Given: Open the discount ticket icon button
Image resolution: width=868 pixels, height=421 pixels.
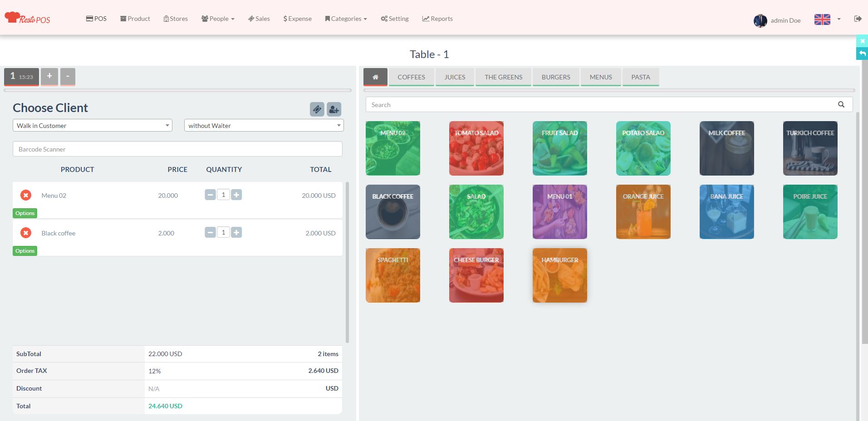Looking at the screenshot, I should click(x=317, y=109).
